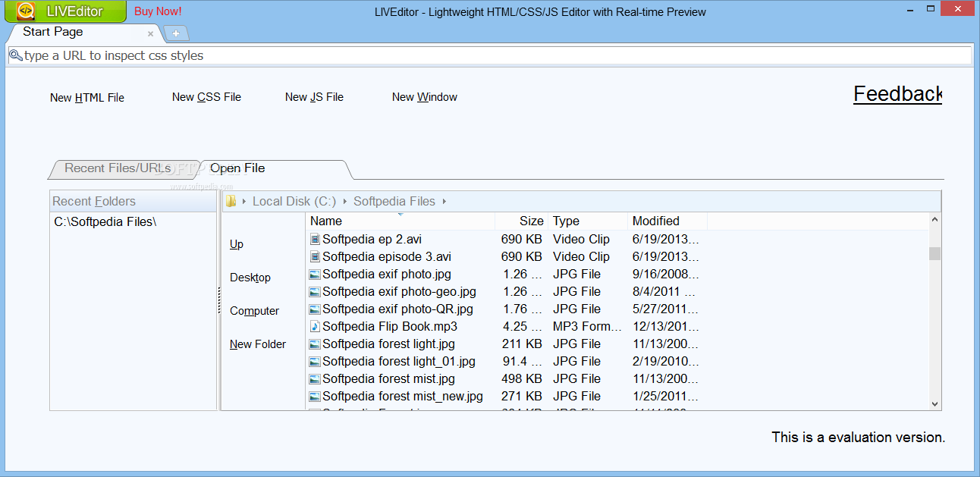Click image icon of Softpedia forest mist_new.jpg
The height and width of the screenshot is (477, 980).
pos(315,396)
